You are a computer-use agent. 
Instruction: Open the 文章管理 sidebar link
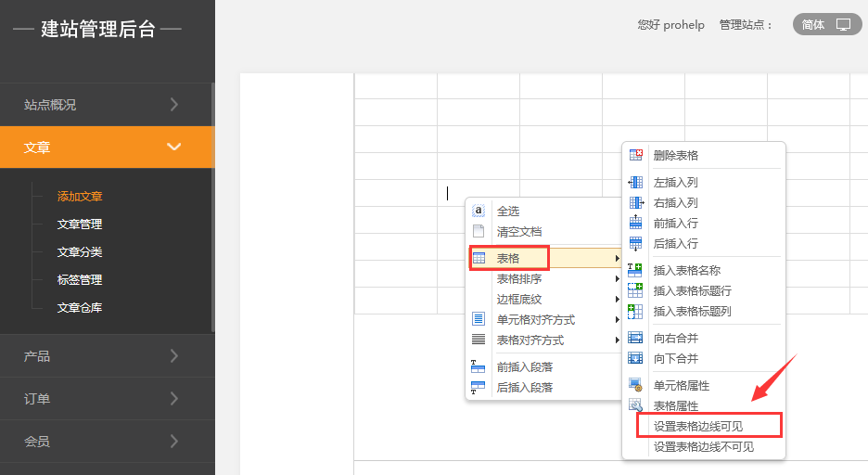coord(80,225)
